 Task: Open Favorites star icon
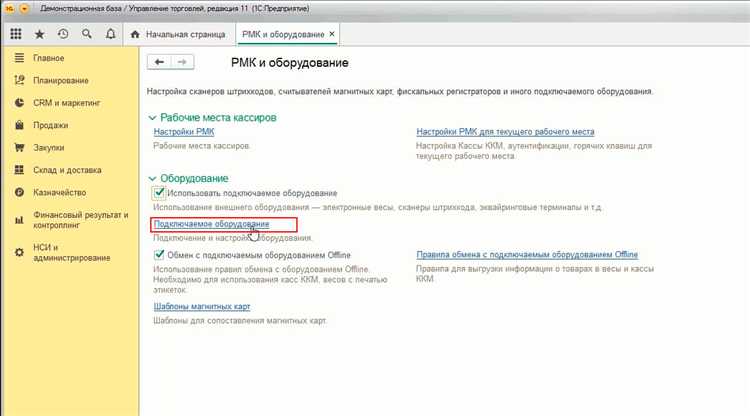point(39,34)
